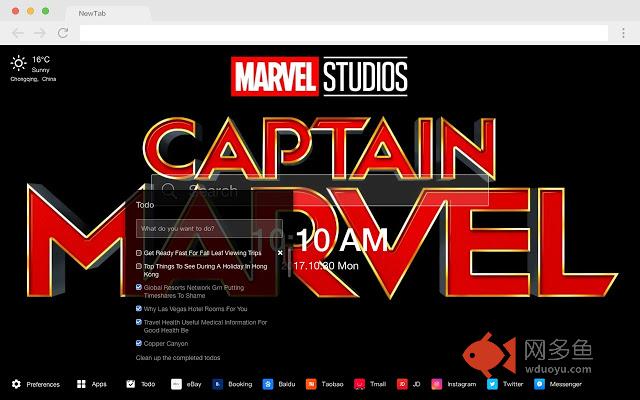Click the browser address bar
Screen dimensions: 640x400
344,33
